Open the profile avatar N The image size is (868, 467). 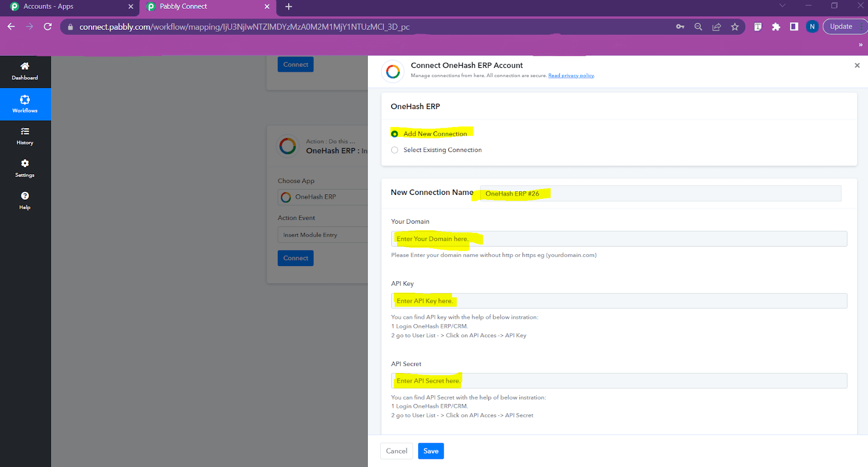(x=812, y=27)
